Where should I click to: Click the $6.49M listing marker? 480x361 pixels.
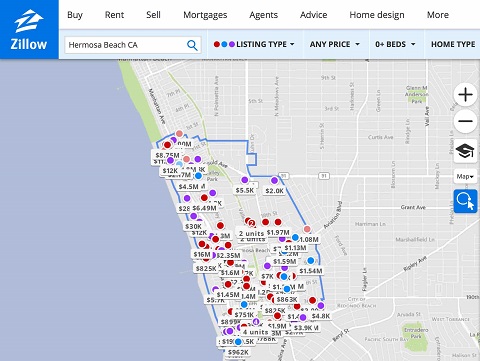(x=204, y=208)
